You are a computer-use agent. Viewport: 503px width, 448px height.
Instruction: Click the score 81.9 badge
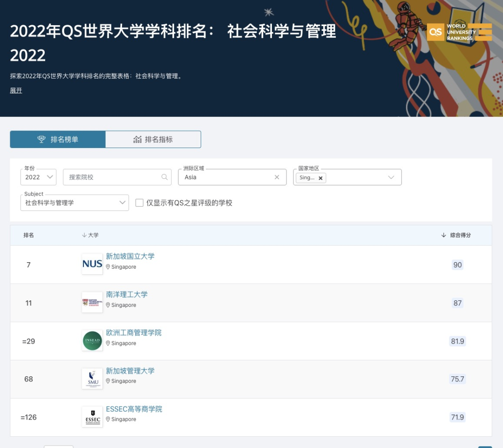457,341
